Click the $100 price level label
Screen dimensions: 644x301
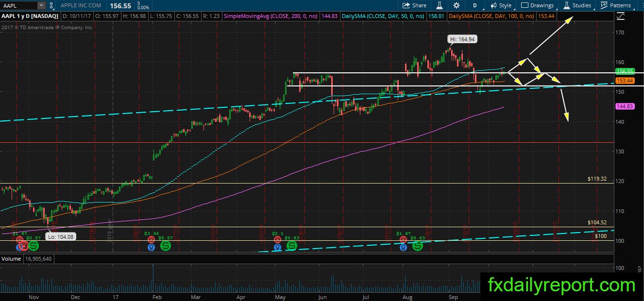(x=601, y=236)
